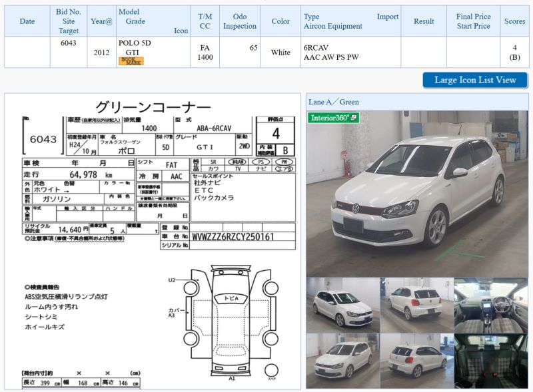Open the rear seats interior thumbnail
Screen dimensions: 533x392
pyautogui.click(x=491, y=361)
